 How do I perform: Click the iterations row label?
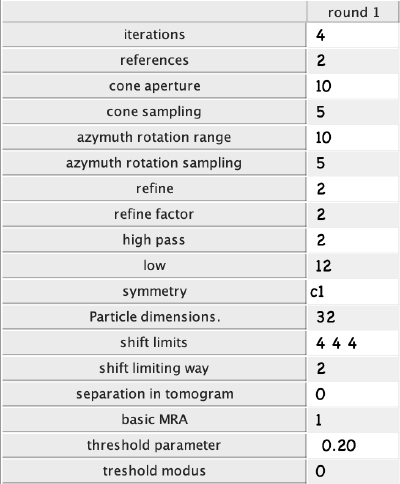[x=154, y=35]
